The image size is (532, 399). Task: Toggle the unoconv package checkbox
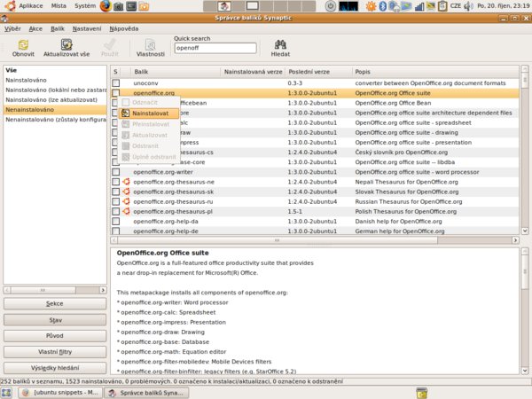[x=116, y=83]
